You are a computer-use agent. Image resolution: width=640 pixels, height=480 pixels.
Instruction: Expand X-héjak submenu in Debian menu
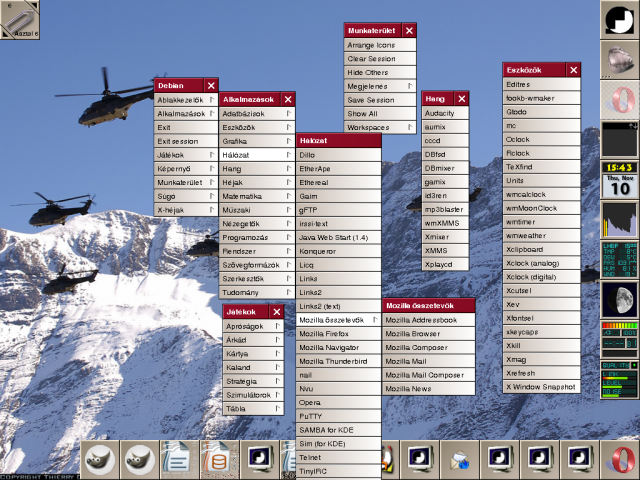coord(186,210)
